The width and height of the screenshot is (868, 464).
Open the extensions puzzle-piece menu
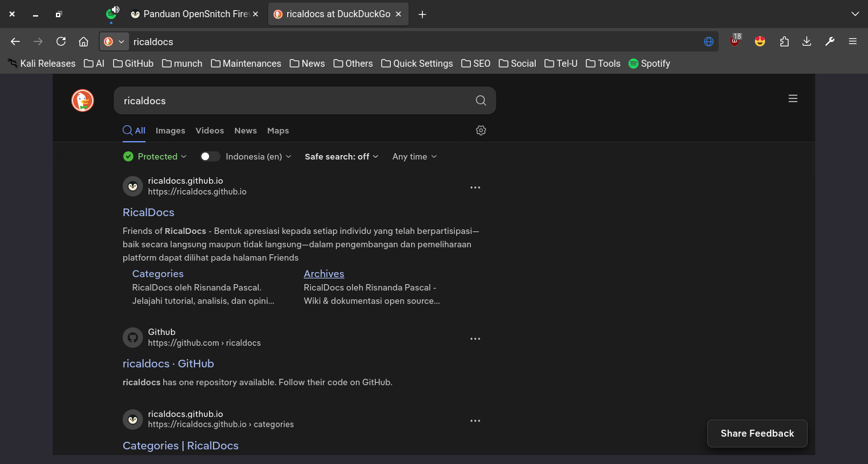784,41
